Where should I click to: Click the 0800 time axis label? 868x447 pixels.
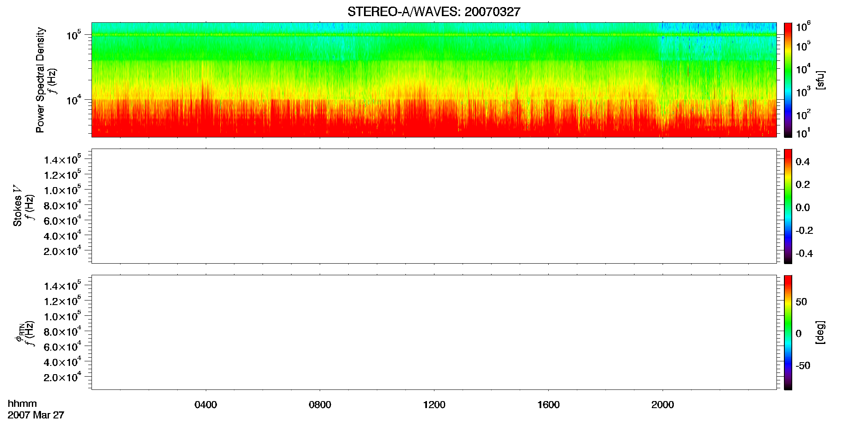320,405
